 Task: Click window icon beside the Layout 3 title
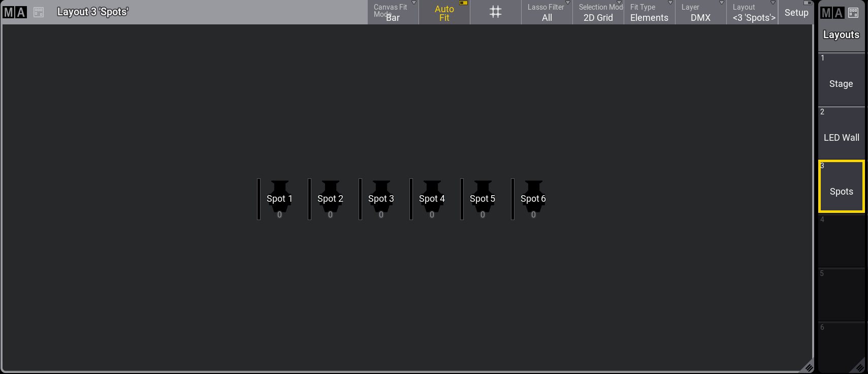coord(39,12)
